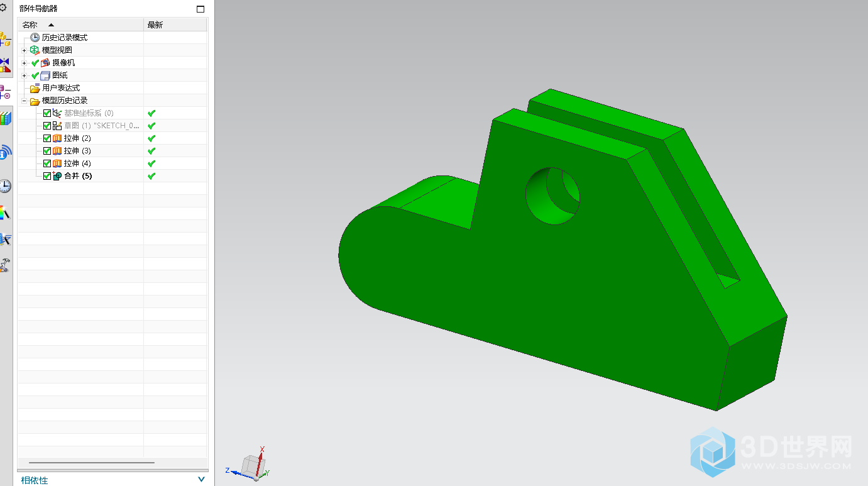Click the User Expressions folder icon
Image resolution: width=868 pixels, height=486 pixels.
[35, 88]
